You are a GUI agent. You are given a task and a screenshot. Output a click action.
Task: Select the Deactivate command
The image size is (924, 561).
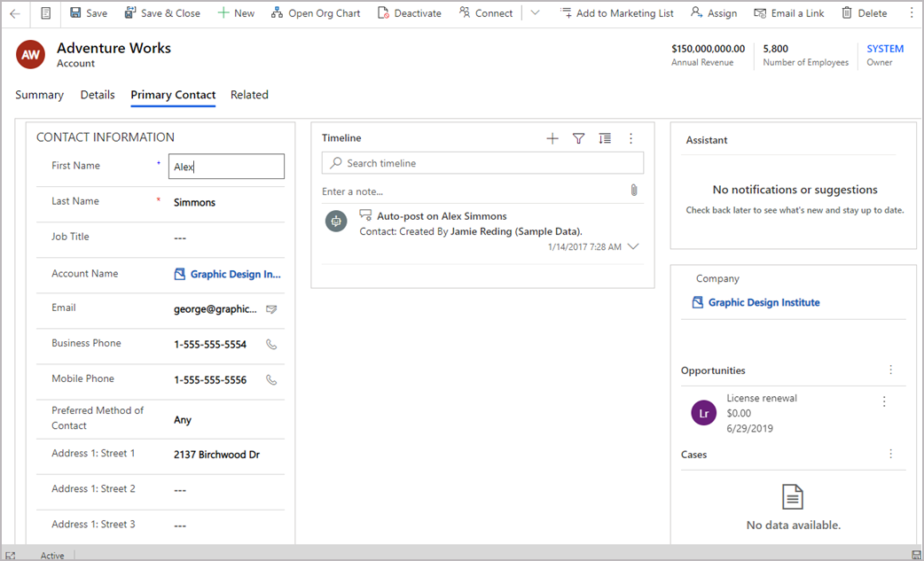pos(409,12)
